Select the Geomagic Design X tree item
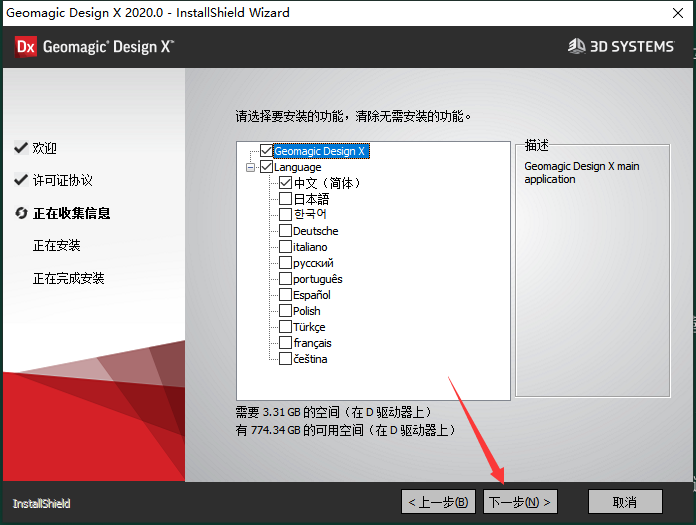This screenshot has width=696, height=525. (x=320, y=151)
